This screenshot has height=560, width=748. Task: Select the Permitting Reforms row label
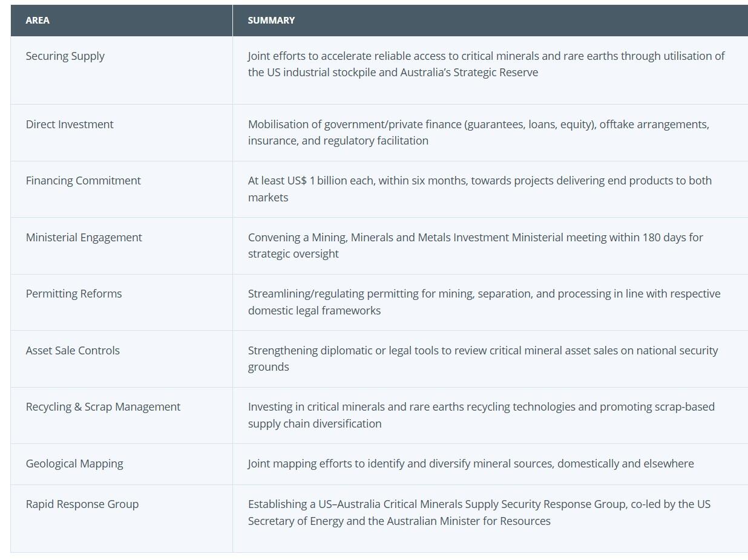(74, 294)
